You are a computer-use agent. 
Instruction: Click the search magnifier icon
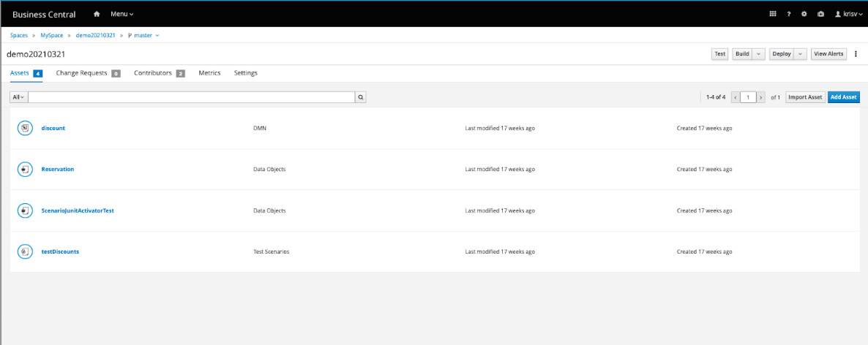click(x=361, y=97)
